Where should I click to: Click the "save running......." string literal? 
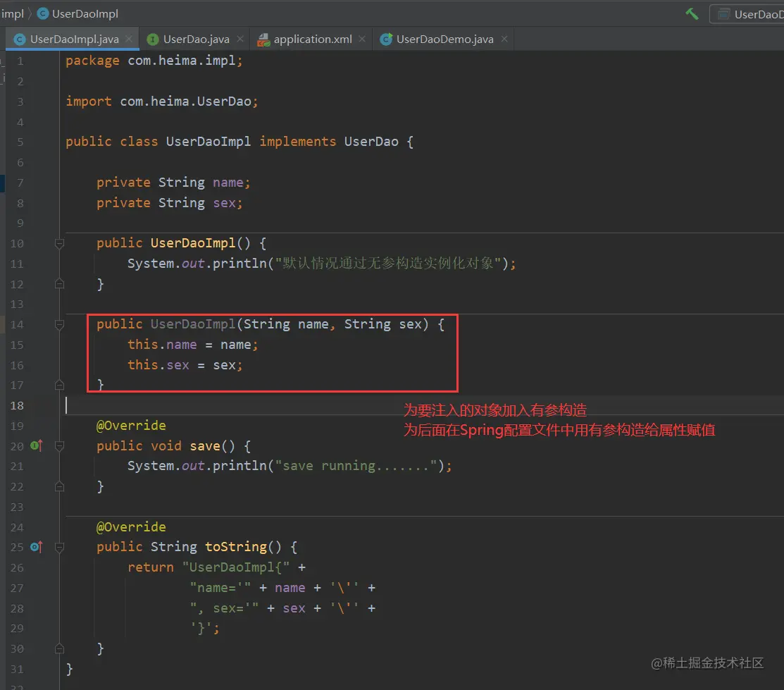coord(356,466)
